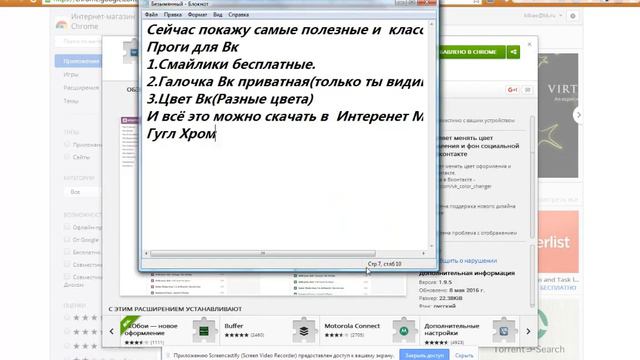640x360 pixels.
Task: Open the Файл menu in Notepad
Action: click(151, 15)
